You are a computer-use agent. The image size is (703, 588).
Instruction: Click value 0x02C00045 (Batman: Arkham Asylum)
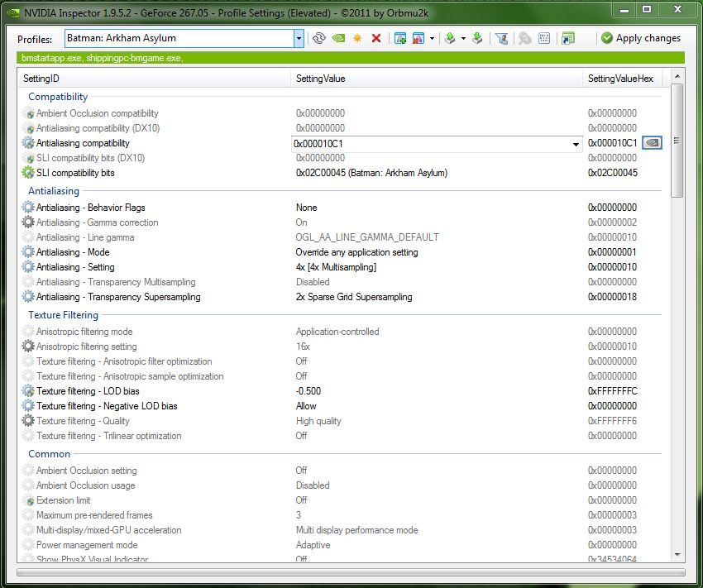(371, 173)
